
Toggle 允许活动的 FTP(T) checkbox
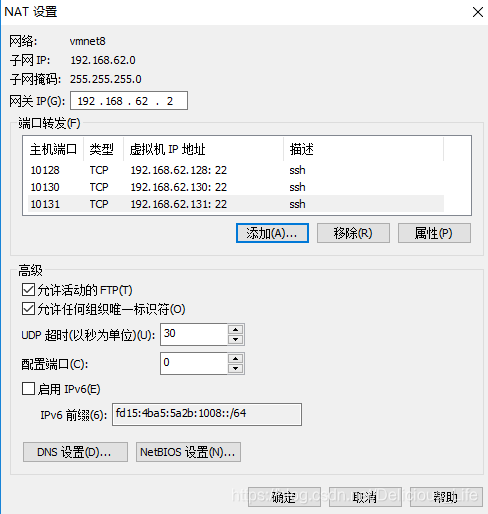[28, 290]
